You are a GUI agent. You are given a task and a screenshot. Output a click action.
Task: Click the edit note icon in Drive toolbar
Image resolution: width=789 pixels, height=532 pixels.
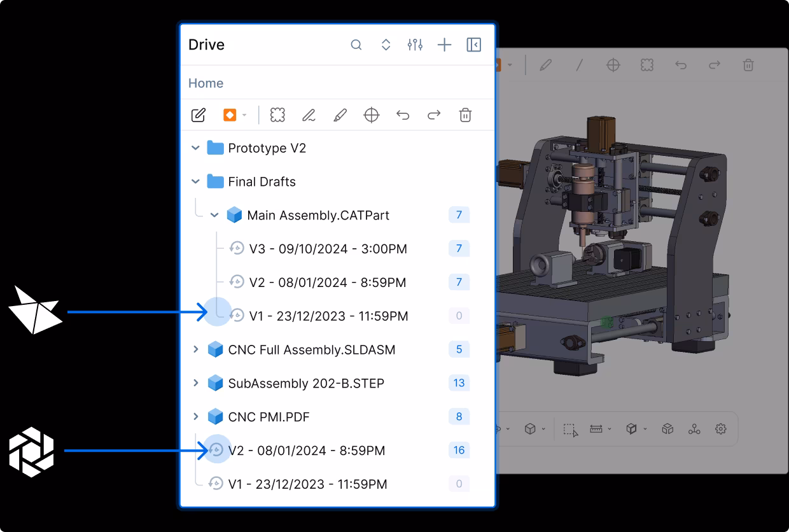click(x=199, y=115)
